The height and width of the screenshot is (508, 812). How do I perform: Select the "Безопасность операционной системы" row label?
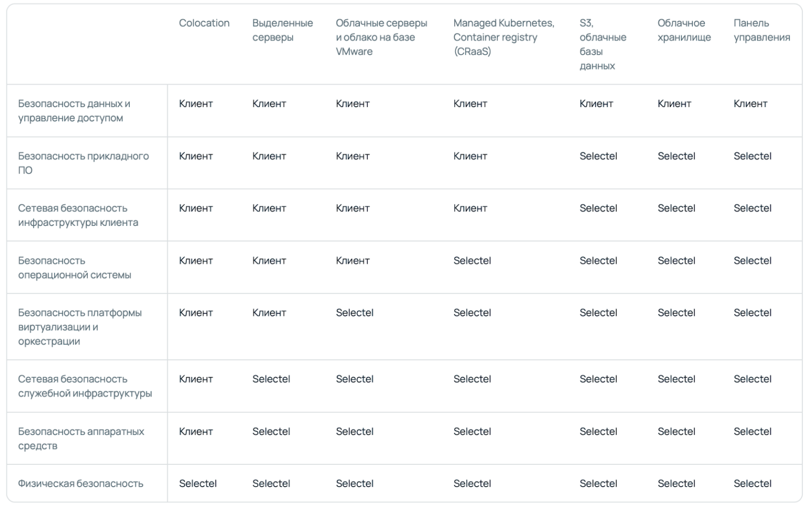point(75,267)
